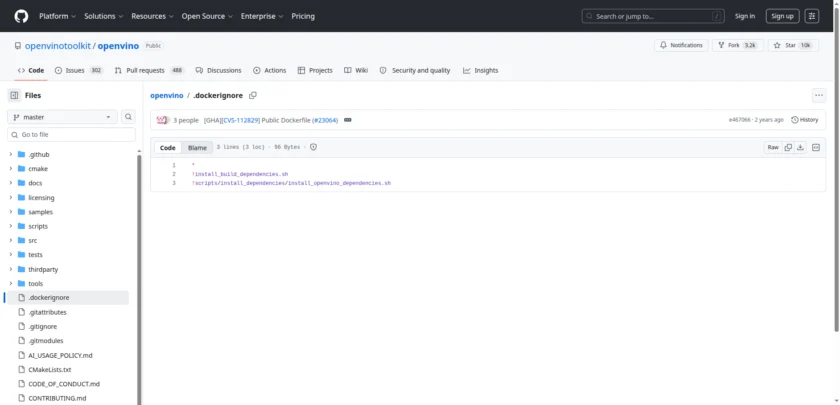Open the CVS-112829 link in commit message
840x405 pixels.
coord(241,120)
